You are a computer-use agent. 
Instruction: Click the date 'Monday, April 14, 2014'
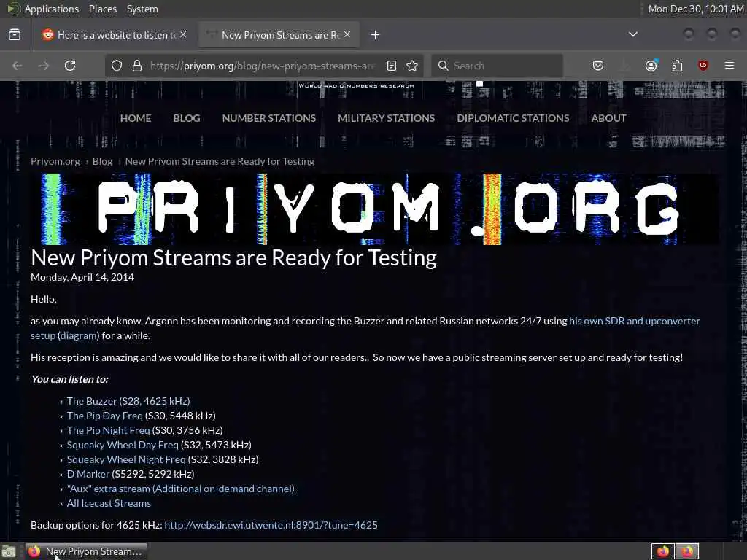[x=82, y=277]
